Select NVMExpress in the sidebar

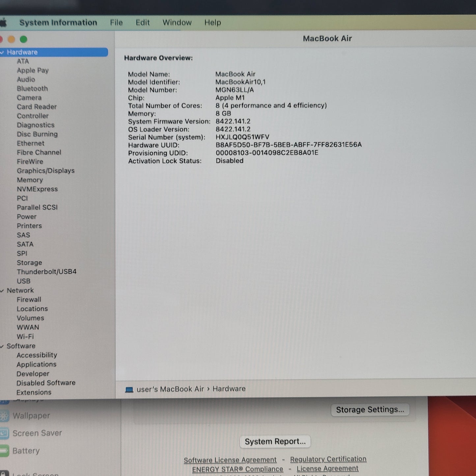(37, 189)
